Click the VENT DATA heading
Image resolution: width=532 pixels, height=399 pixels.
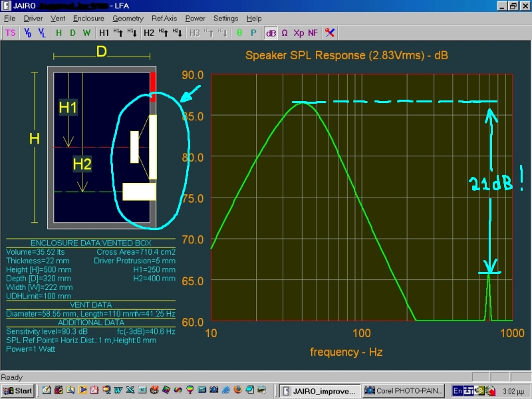tap(90, 305)
